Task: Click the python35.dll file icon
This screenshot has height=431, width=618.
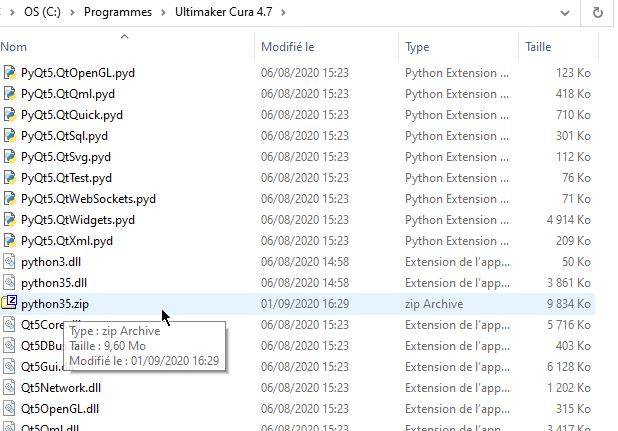Action: click(x=9, y=283)
